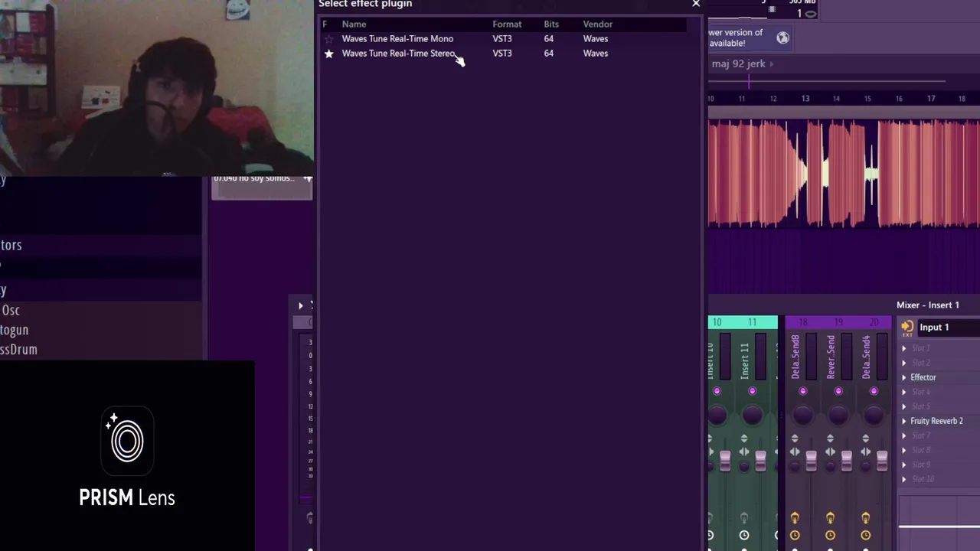The image size is (980, 551).
Task: Click the Input 1 external input icon
Action: click(x=907, y=328)
